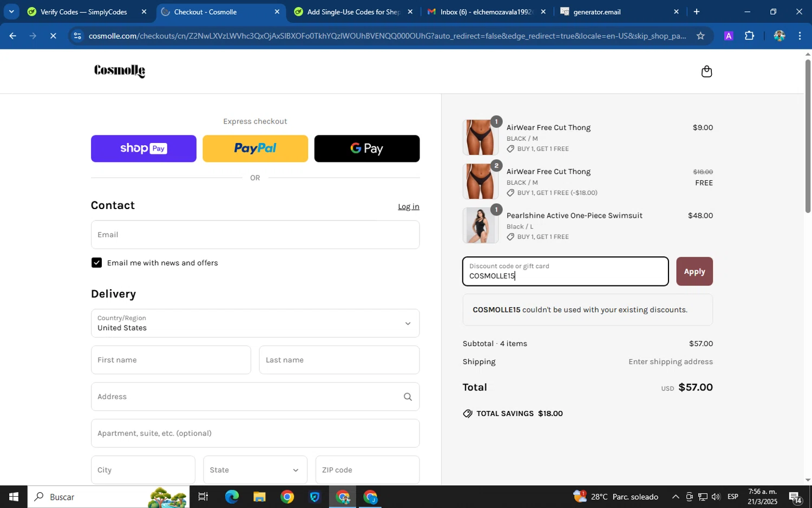Open the network icon in tray

tap(703, 497)
